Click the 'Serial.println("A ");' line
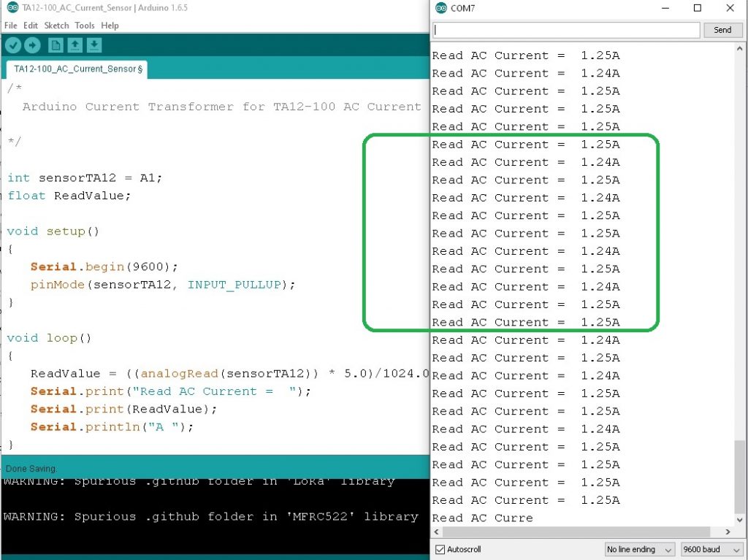Viewport: 748px width, 560px height. [x=112, y=427]
